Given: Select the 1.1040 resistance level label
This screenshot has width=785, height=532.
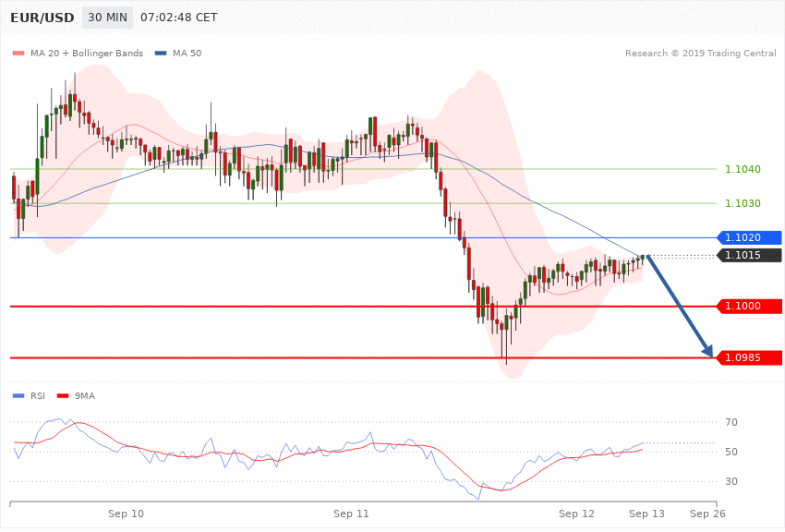Looking at the screenshot, I should click(x=743, y=169).
